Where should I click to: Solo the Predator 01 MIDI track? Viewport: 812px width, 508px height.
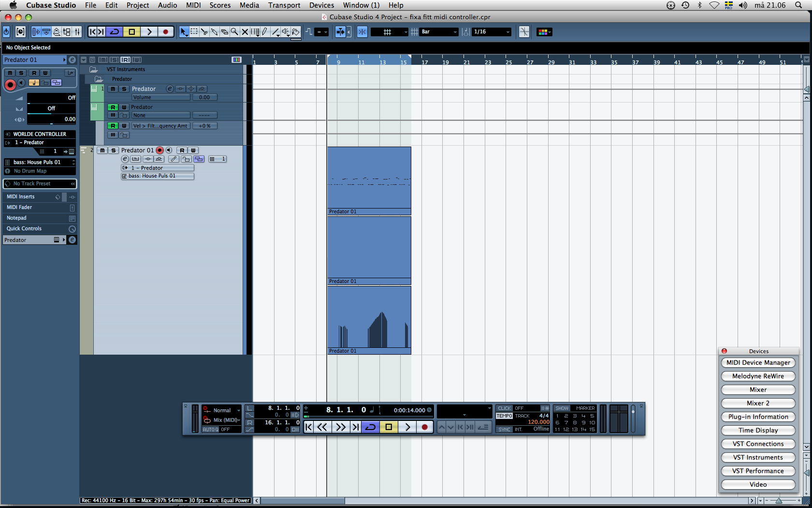click(x=113, y=150)
